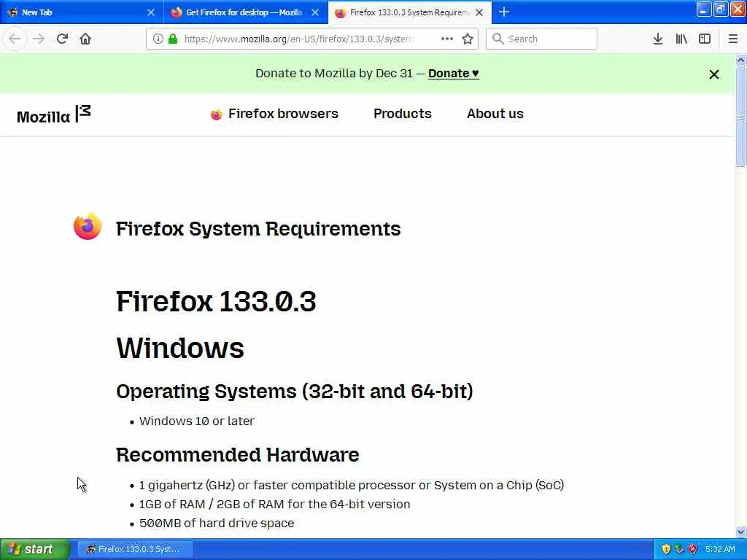Click the 1 gigahertz processor bullet
This screenshot has width=747, height=560.
tap(351, 485)
